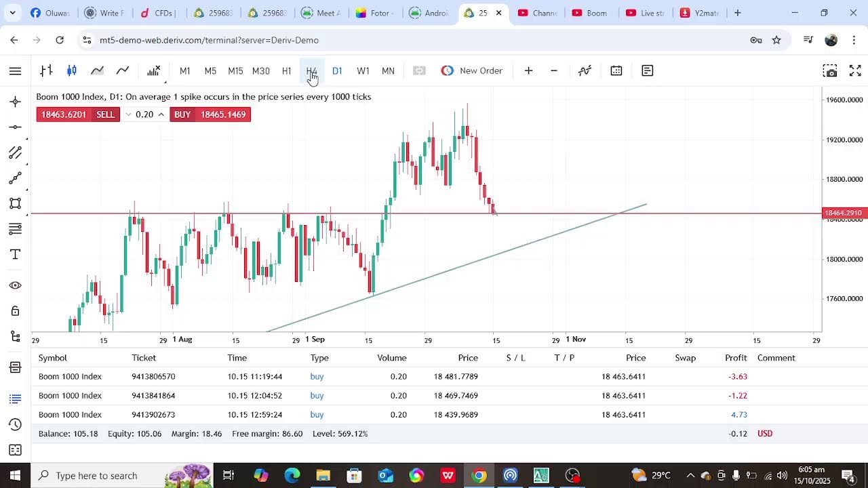Zoom in the chart with plus
Image resolution: width=868 pixels, height=488 pixels.
tap(528, 70)
